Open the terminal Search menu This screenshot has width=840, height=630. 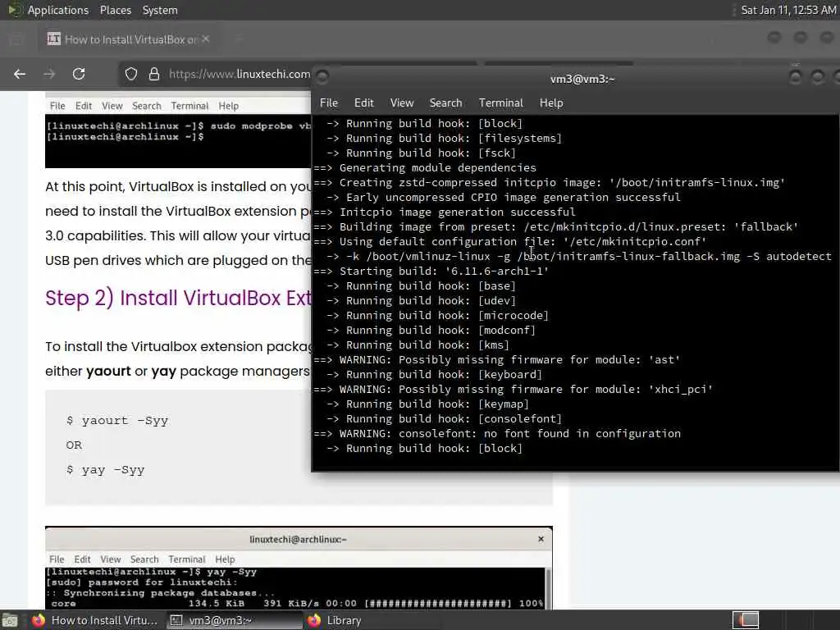click(x=445, y=103)
